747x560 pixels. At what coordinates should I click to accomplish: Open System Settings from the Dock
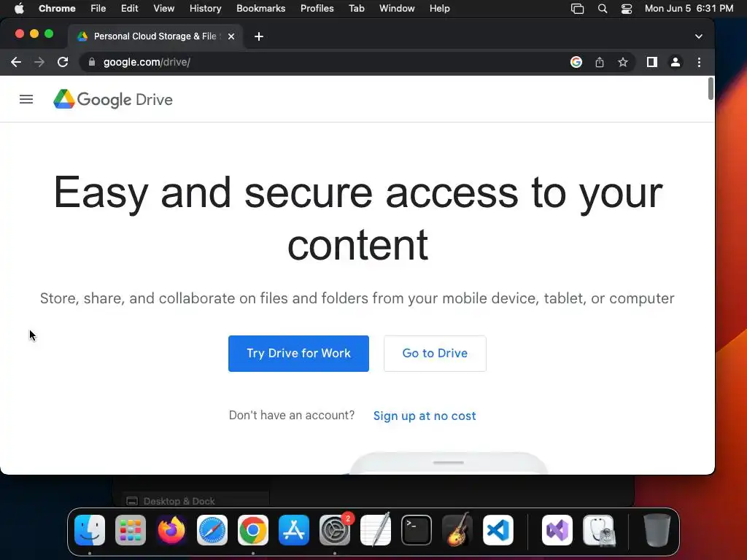(335, 530)
